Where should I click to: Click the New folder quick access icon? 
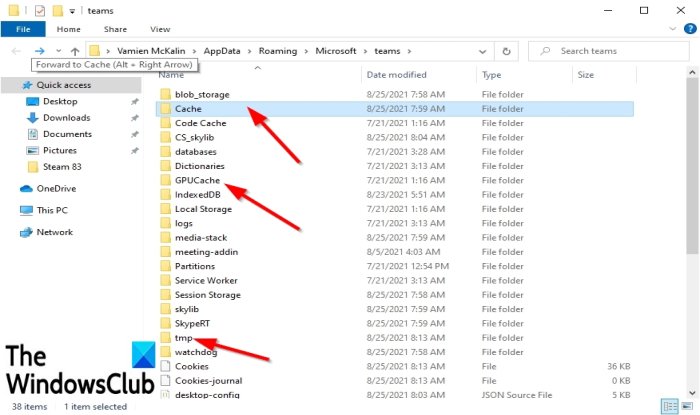pyautogui.click(x=58, y=10)
